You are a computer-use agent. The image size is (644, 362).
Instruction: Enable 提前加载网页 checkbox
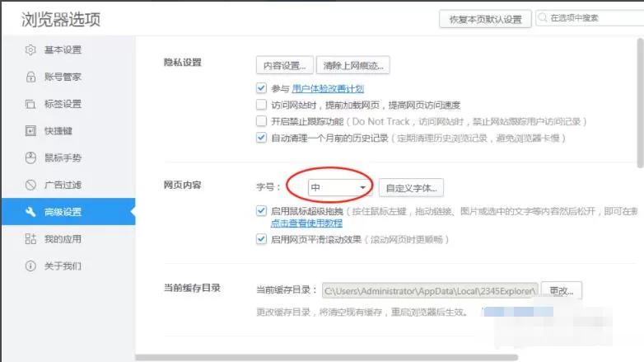[261, 105]
